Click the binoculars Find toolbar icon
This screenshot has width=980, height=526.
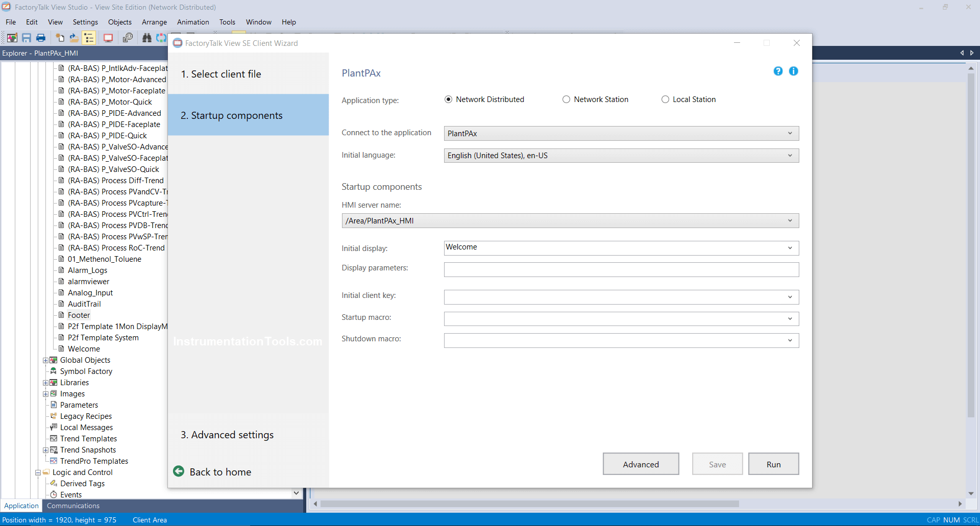[147, 38]
